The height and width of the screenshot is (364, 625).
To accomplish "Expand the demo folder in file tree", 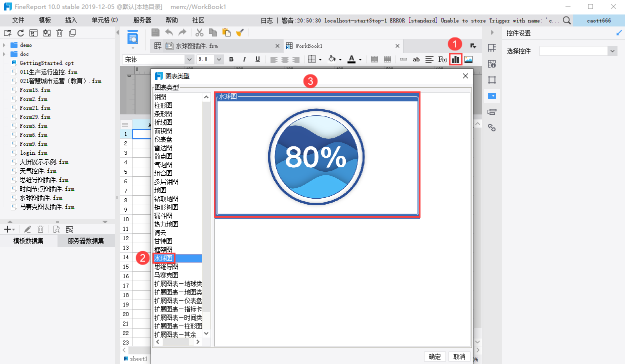I will (4, 45).
